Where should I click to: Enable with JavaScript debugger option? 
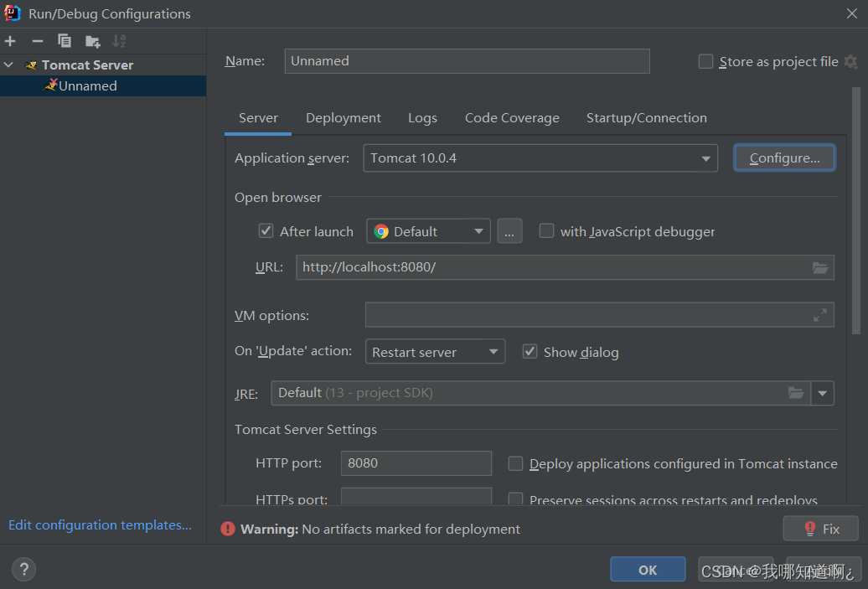click(x=546, y=231)
